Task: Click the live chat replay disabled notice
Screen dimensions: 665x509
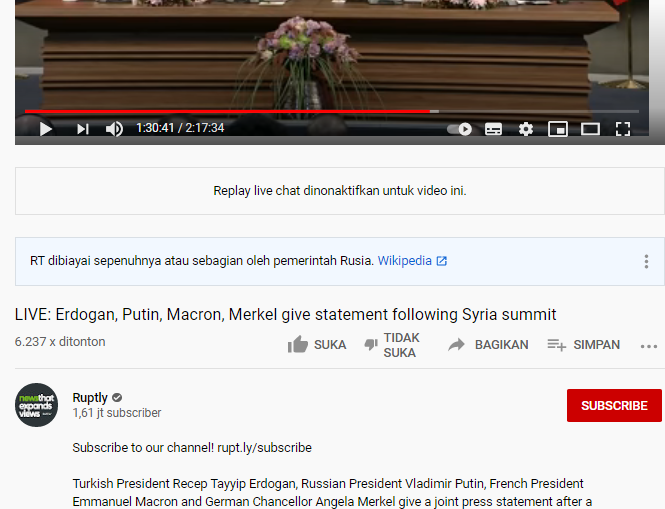Action: (x=340, y=191)
